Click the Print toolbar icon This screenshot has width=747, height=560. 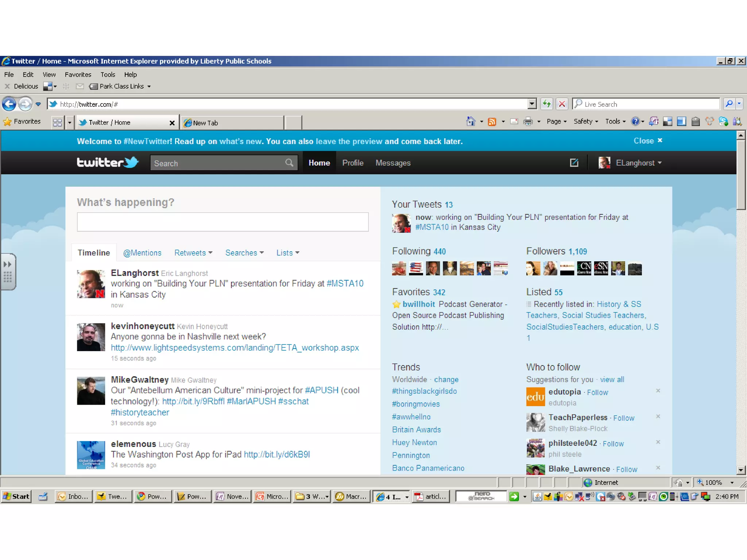[528, 121]
